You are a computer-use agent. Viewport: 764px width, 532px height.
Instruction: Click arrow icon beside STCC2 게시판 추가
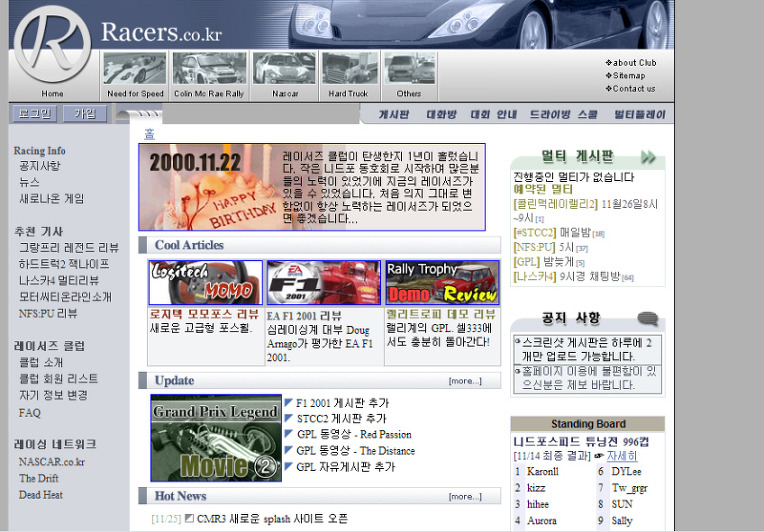click(288, 418)
